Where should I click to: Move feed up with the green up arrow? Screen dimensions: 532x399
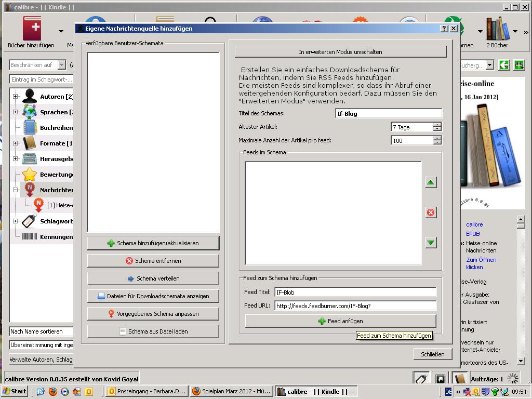click(x=431, y=182)
